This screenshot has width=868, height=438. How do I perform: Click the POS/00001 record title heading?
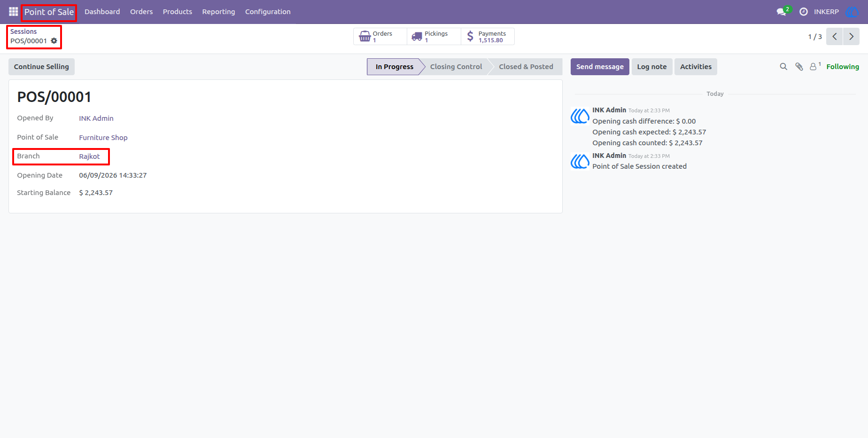click(x=54, y=97)
